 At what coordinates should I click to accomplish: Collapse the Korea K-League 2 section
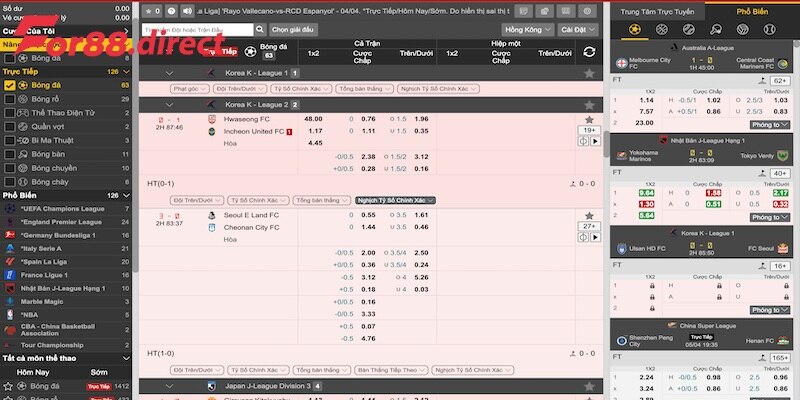point(169,104)
